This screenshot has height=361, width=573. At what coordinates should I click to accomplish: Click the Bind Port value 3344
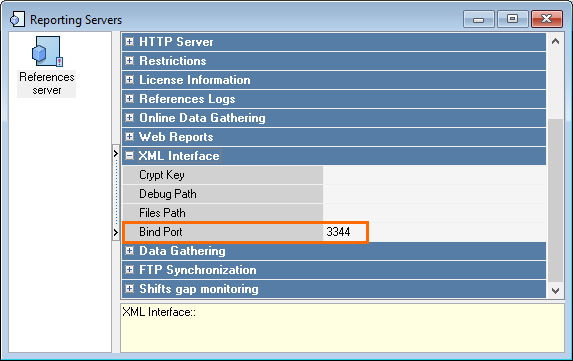click(x=338, y=232)
